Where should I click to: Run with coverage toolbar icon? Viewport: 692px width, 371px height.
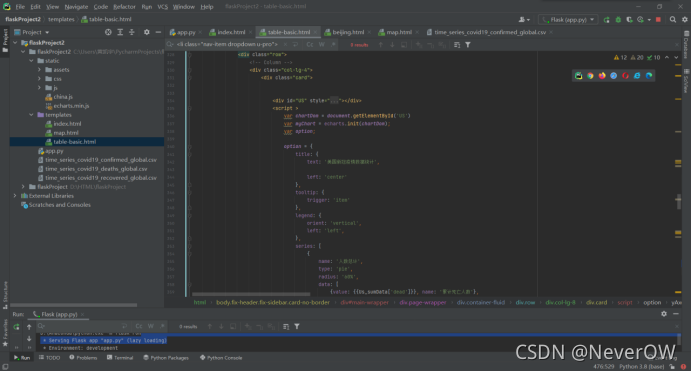[629, 20]
